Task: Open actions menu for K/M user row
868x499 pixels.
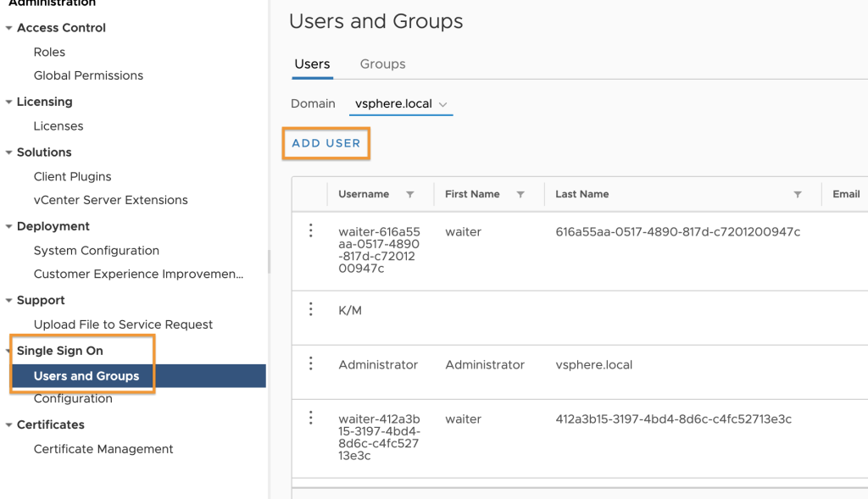Action: click(x=310, y=309)
